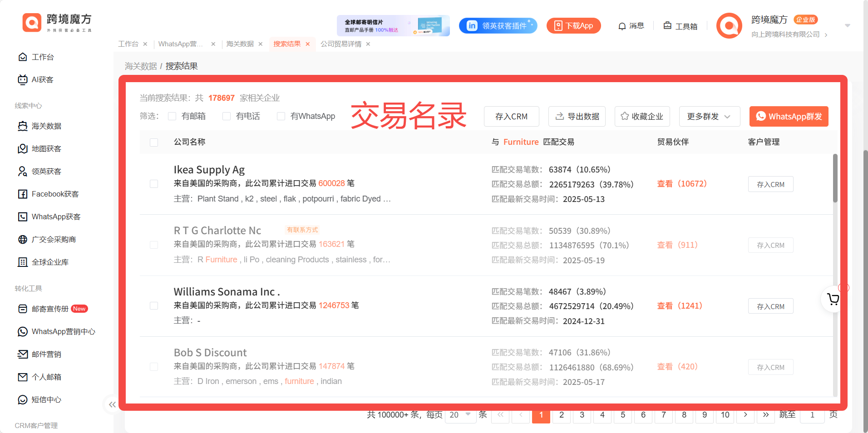Expand the account menu arrow
Viewport: 868px width, 433px height.
[847, 25]
